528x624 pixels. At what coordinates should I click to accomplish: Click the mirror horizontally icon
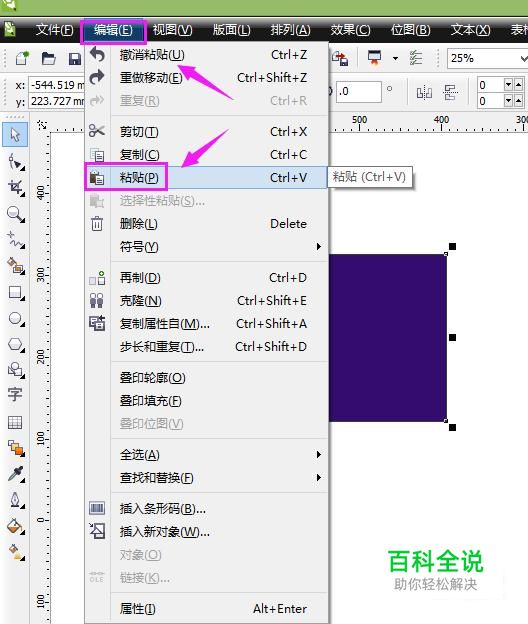tap(424, 93)
